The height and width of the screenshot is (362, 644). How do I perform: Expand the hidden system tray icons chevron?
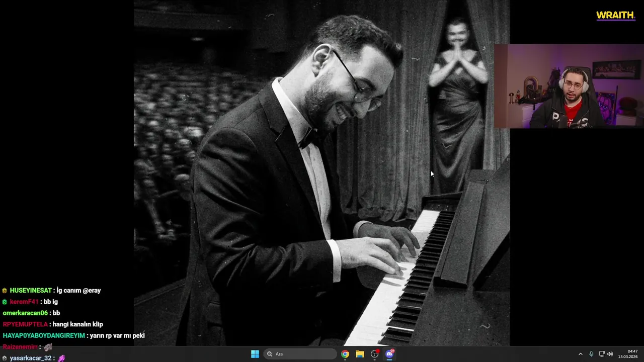(580, 354)
